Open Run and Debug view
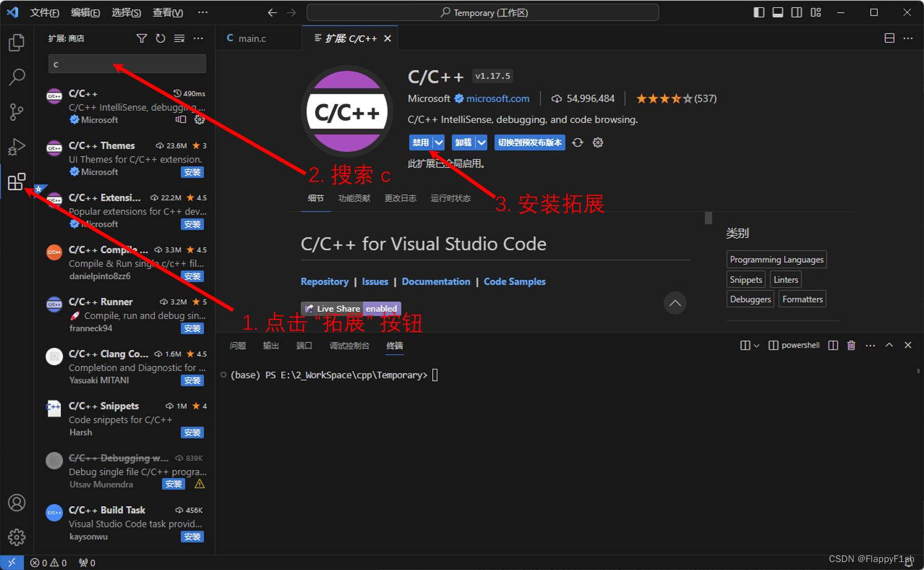 point(16,147)
